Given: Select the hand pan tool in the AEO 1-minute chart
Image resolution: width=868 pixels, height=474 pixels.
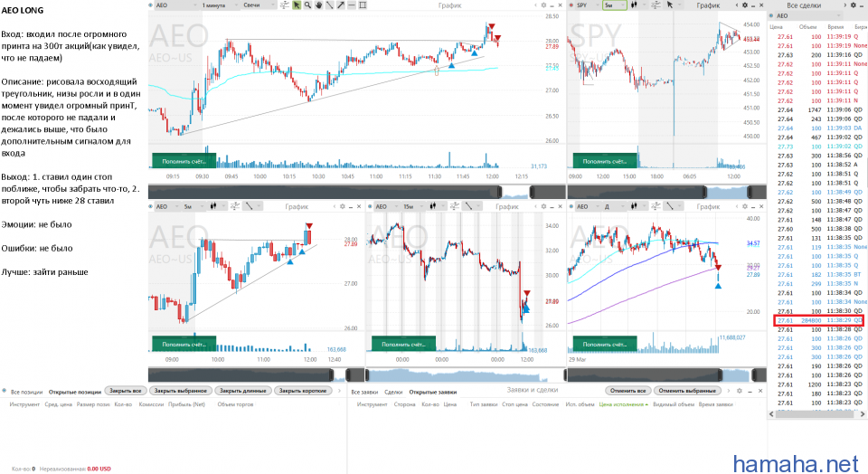Looking at the screenshot, I should pos(319,5).
